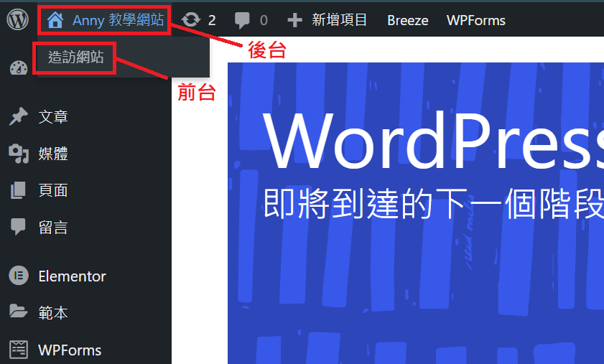The width and height of the screenshot is (604, 364).
Task: Click the media icon in sidebar
Action: point(19,154)
